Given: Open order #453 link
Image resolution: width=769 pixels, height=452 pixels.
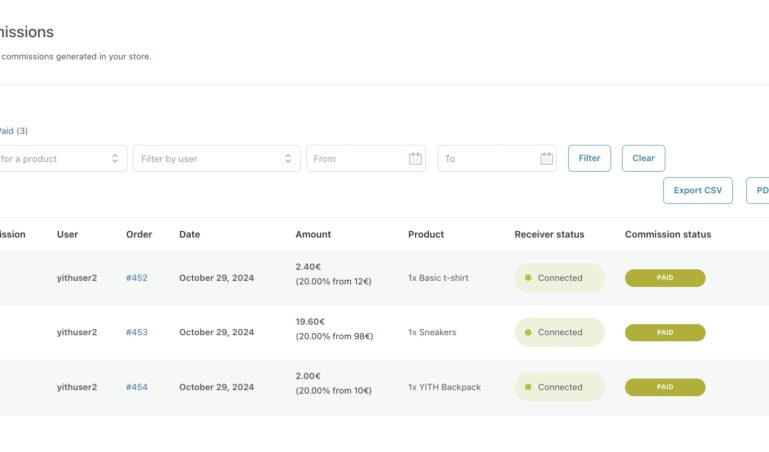Looking at the screenshot, I should [136, 332].
